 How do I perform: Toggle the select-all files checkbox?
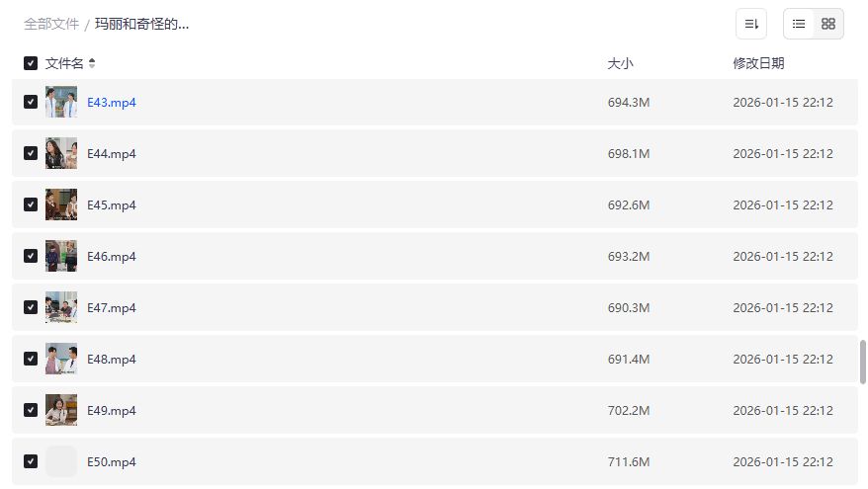[x=31, y=63]
